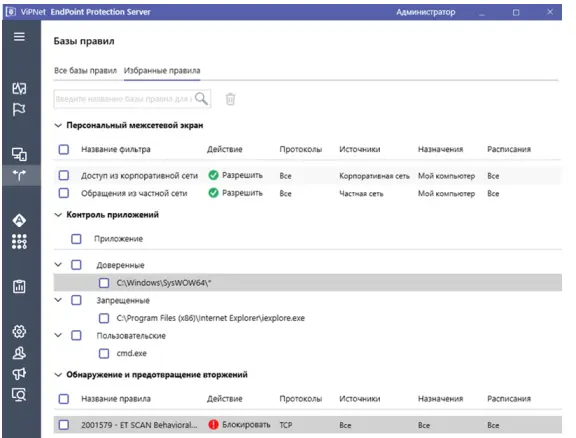This screenshot has width=576, height=438.
Task: Switch to Все базы правил tab
Action: pos(85,71)
